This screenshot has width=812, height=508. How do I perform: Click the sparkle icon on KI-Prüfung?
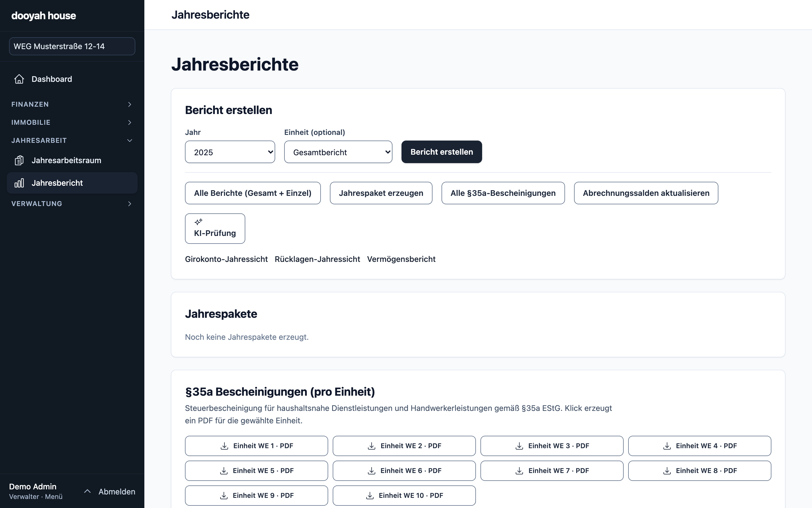tap(198, 222)
